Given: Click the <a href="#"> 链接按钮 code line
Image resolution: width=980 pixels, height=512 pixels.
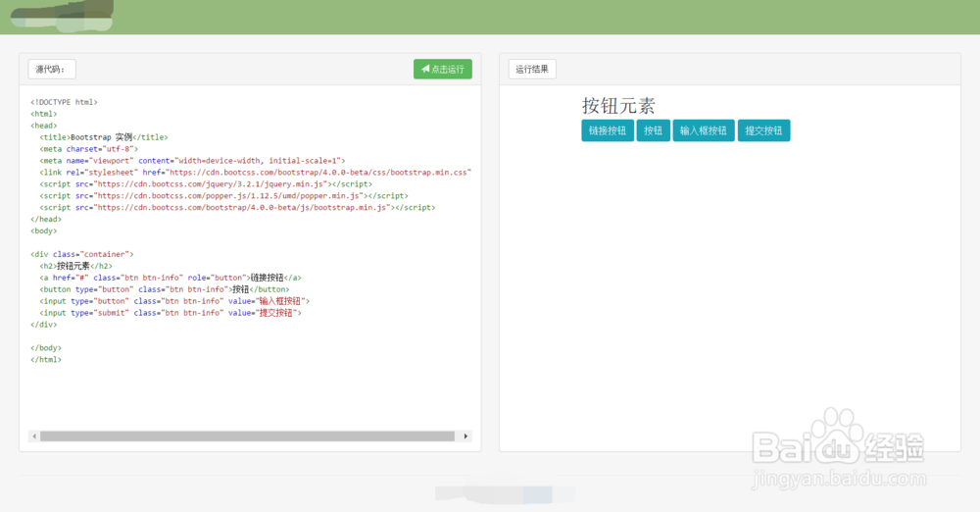Looking at the screenshot, I should click(171, 278).
